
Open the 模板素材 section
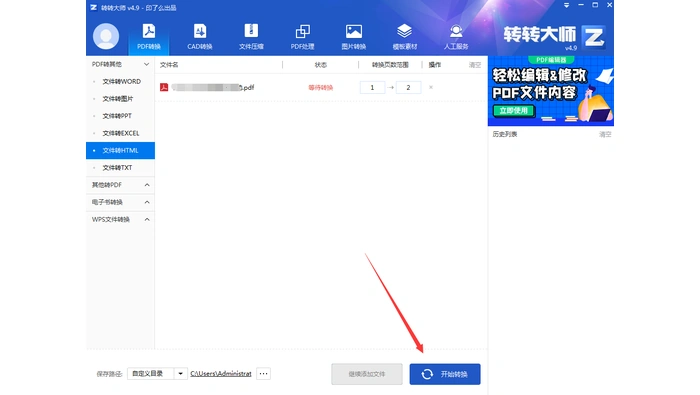(x=404, y=37)
